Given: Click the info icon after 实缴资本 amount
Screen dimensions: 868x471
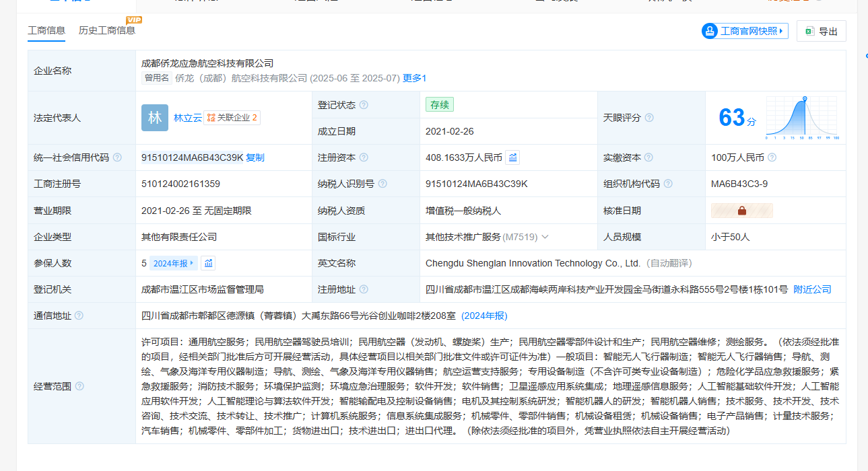Looking at the screenshot, I should pos(772,157).
